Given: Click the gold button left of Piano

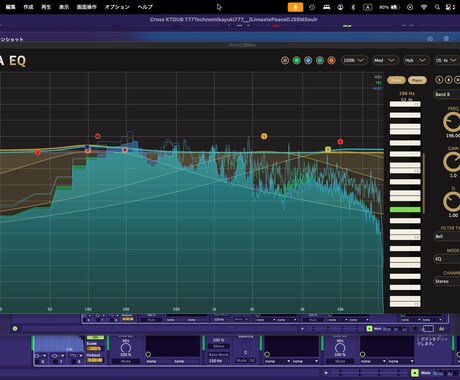Looking at the screenshot, I should (x=396, y=80).
